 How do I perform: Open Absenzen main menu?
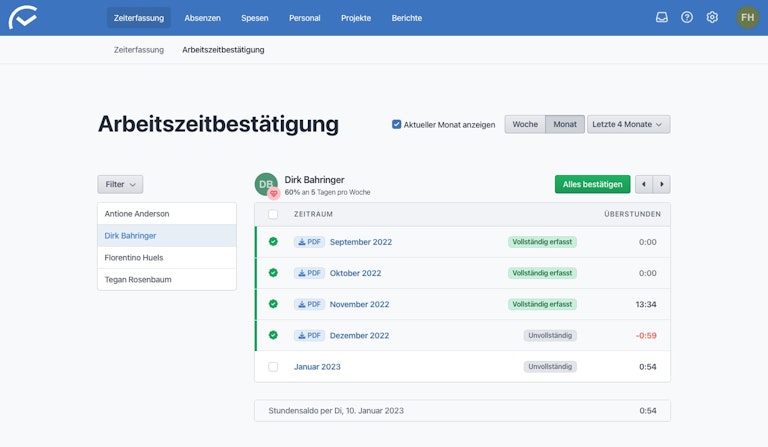click(x=202, y=18)
